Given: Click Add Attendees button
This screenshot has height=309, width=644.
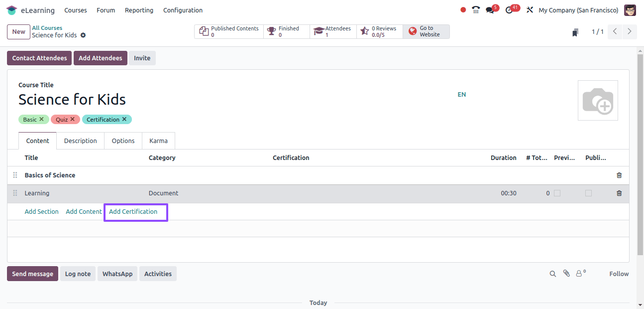Looking at the screenshot, I should (x=101, y=58).
